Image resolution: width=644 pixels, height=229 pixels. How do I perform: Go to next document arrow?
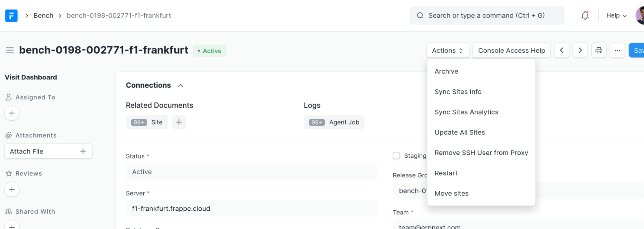(580, 50)
